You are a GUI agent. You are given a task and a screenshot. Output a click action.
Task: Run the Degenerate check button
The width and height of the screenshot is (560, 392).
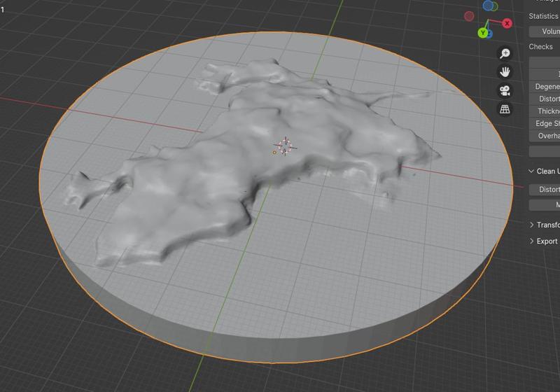(x=545, y=87)
